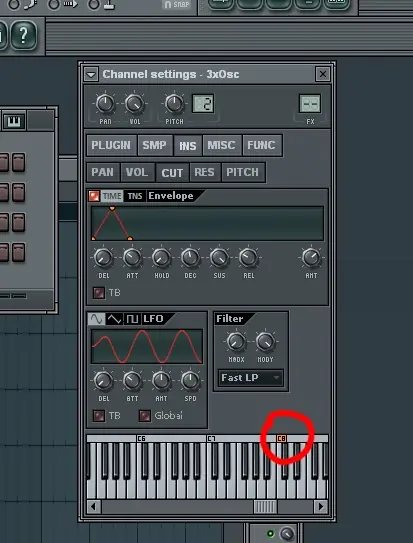Select the CUT envelope target tab
The height and width of the screenshot is (543, 413).
point(172,173)
